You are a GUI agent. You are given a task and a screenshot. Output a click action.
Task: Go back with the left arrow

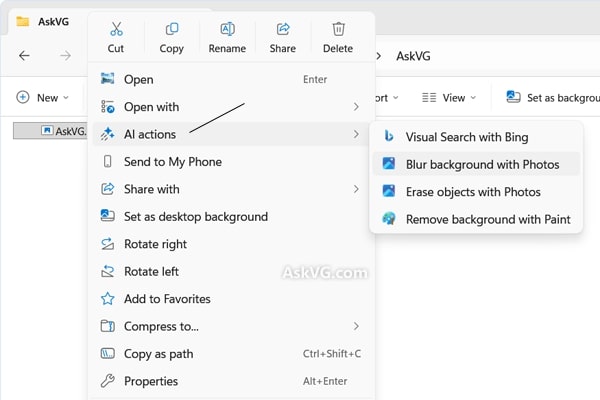24,56
